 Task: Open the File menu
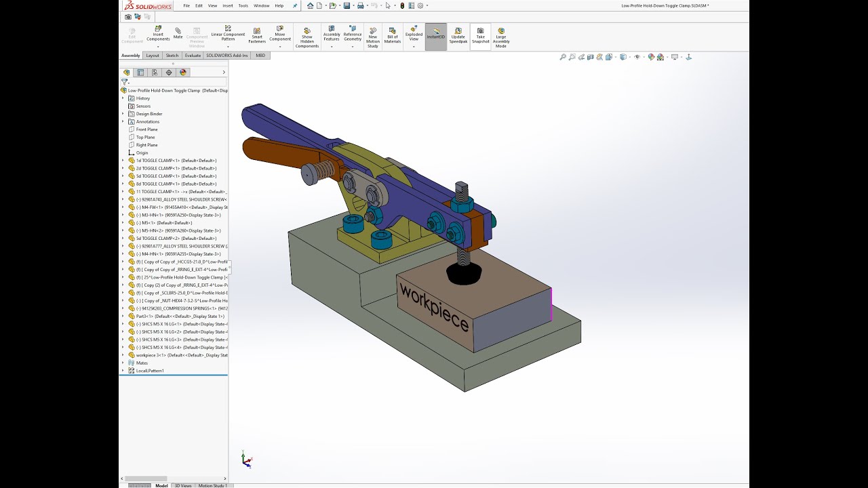[x=186, y=5]
